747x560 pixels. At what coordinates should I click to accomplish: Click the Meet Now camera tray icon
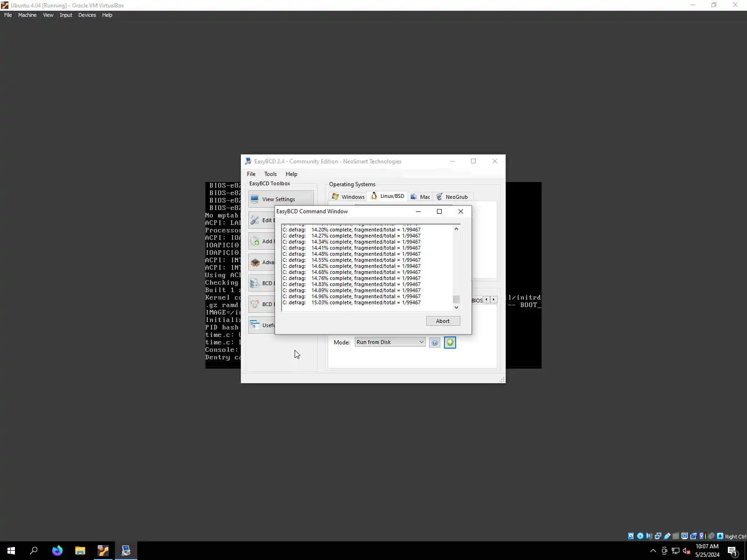coord(664,551)
